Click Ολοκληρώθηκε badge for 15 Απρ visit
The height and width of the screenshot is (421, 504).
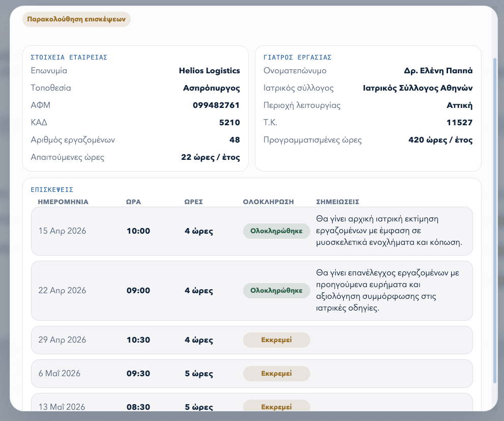coord(277,231)
